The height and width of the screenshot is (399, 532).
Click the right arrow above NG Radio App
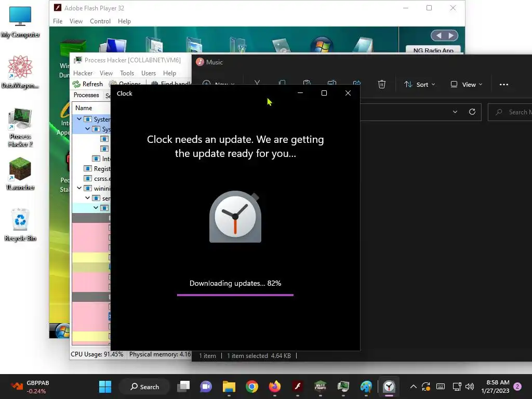pos(451,35)
